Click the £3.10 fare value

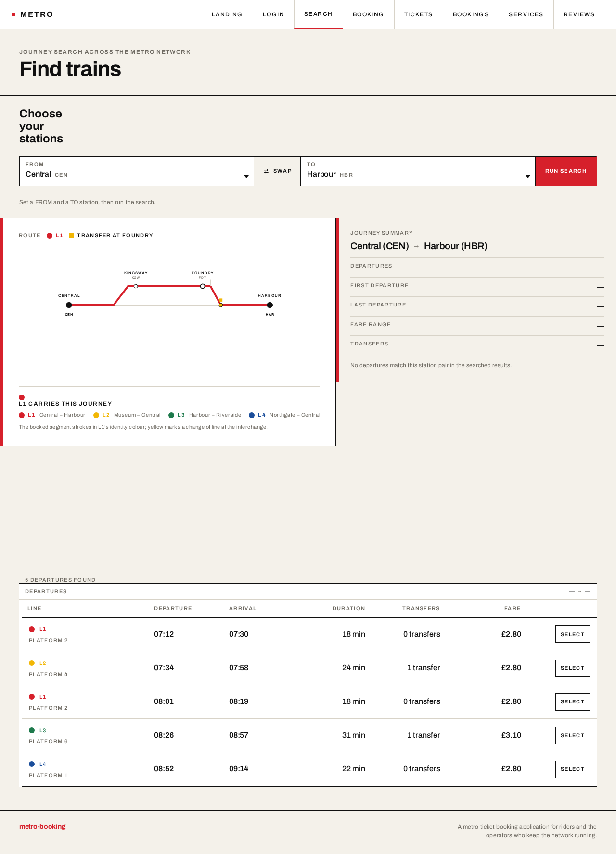tap(511, 735)
